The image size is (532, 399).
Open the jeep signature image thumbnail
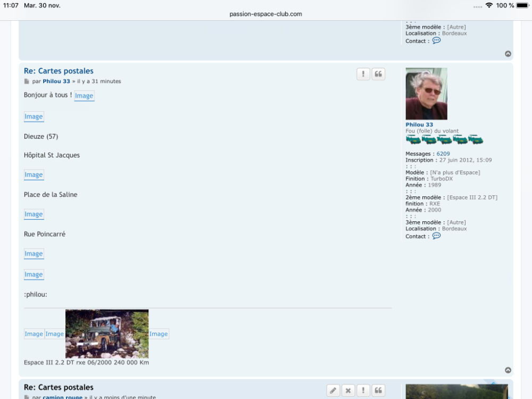107,334
